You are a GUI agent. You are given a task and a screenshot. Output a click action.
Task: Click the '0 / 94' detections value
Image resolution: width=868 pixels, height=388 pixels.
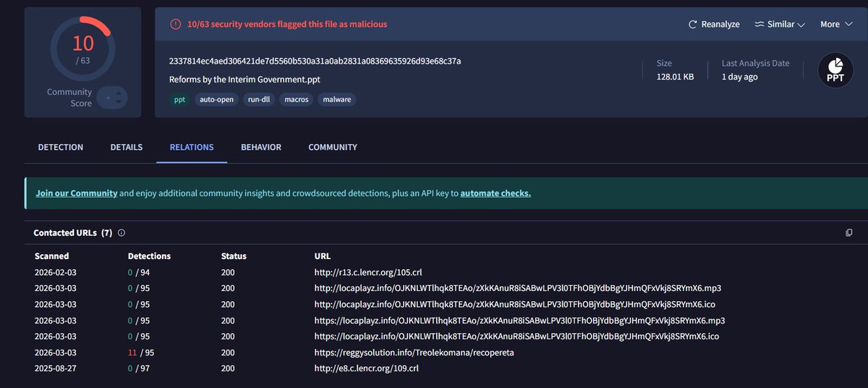tap(139, 272)
